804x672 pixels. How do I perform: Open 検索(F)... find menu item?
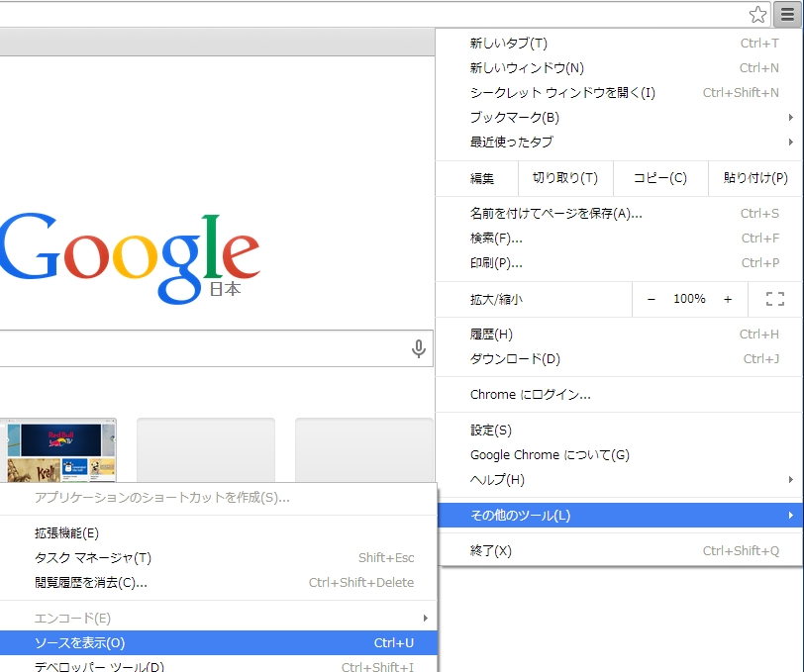[x=620, y=238]
